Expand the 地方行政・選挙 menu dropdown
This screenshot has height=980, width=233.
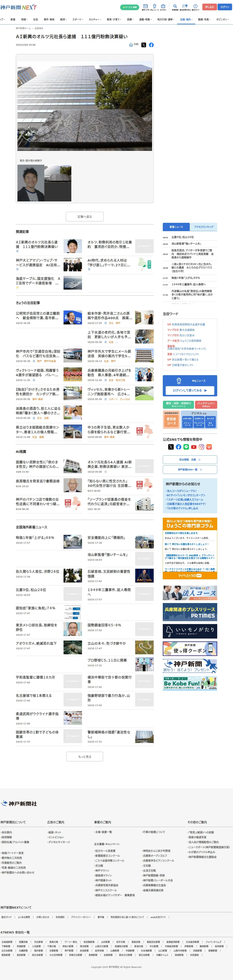[166, 19]
